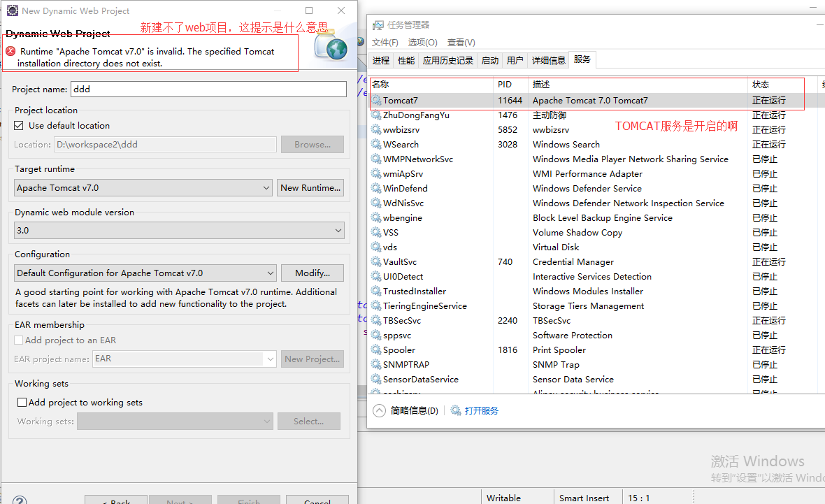825x504 pixels.
Task: Switch to the 启动 tab
Action: coord(490,61)
